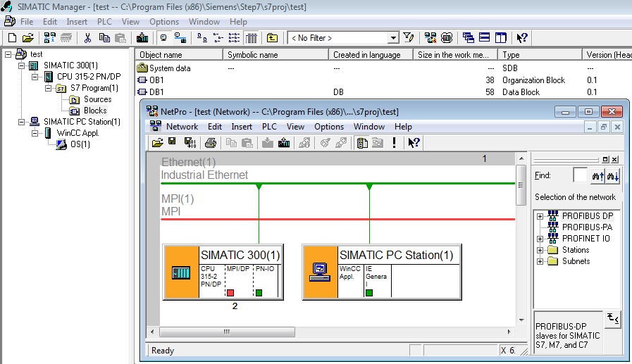Toggle the Catalog view icon in NetPro
Screen dimensions: 632x364
tap(362, 142)
